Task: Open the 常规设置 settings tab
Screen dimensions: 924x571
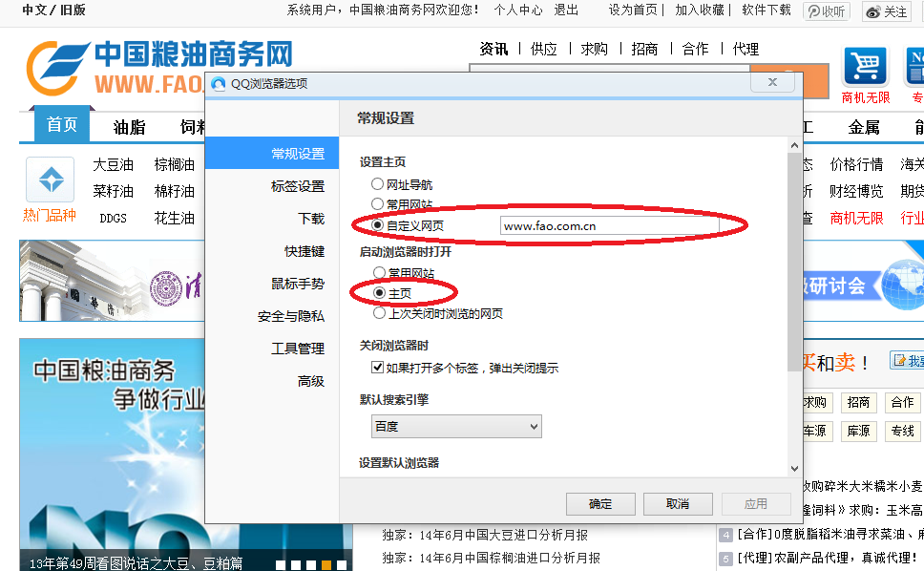Action: coord(272,153)
